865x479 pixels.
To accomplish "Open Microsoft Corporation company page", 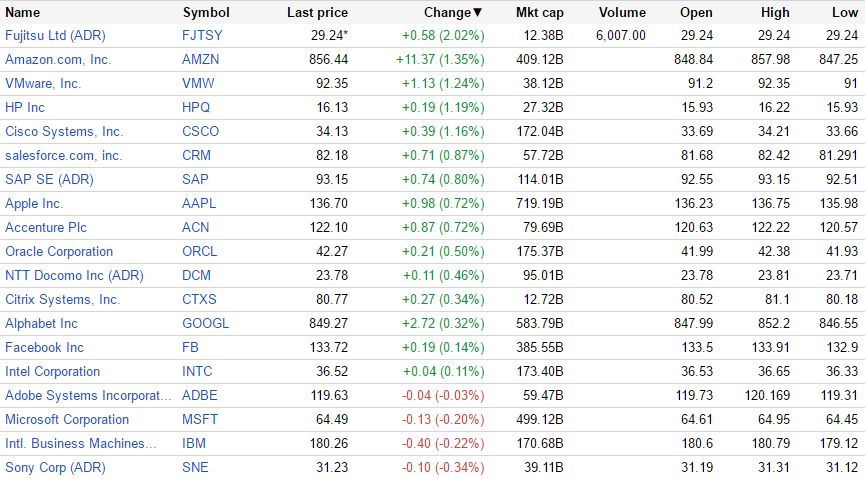I will 67,419.
